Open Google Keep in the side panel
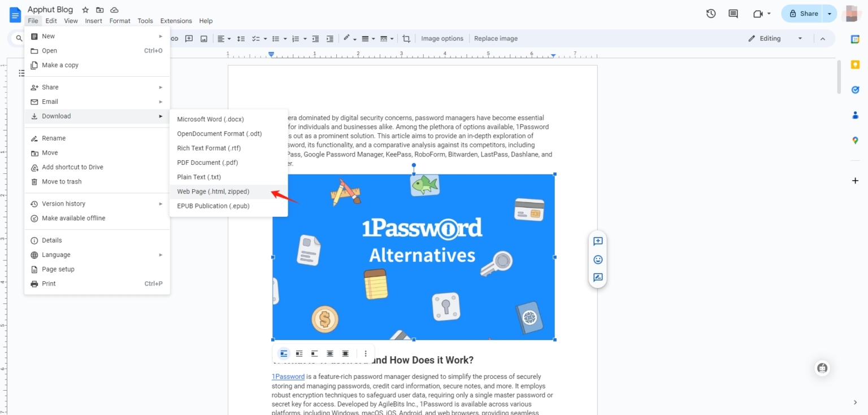This screenshot has height=415, width=868. tap(855, 64)
